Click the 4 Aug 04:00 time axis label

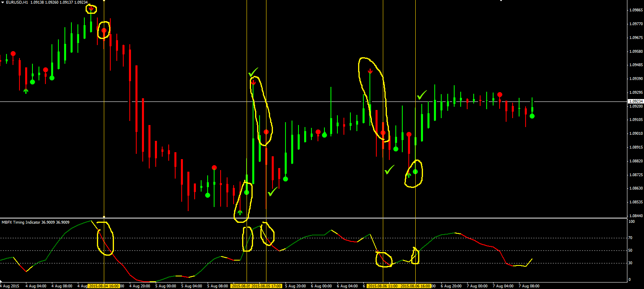pos(36,286)
